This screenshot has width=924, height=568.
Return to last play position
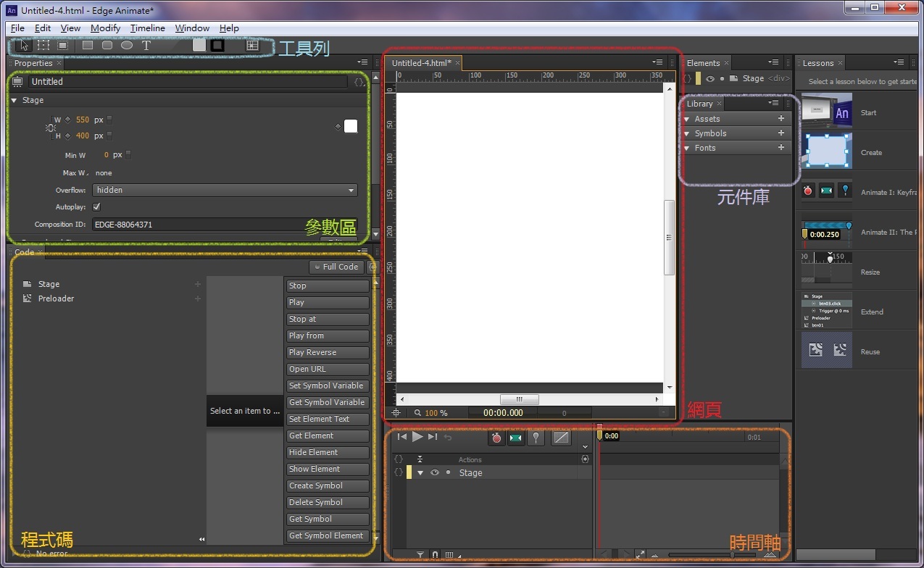pyautogui.click(x=448, y=437)
